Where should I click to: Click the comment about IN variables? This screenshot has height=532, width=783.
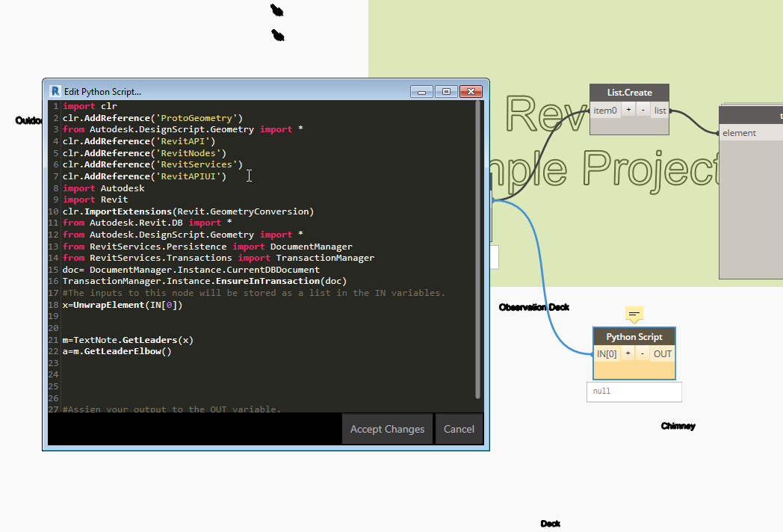[254, 293]
